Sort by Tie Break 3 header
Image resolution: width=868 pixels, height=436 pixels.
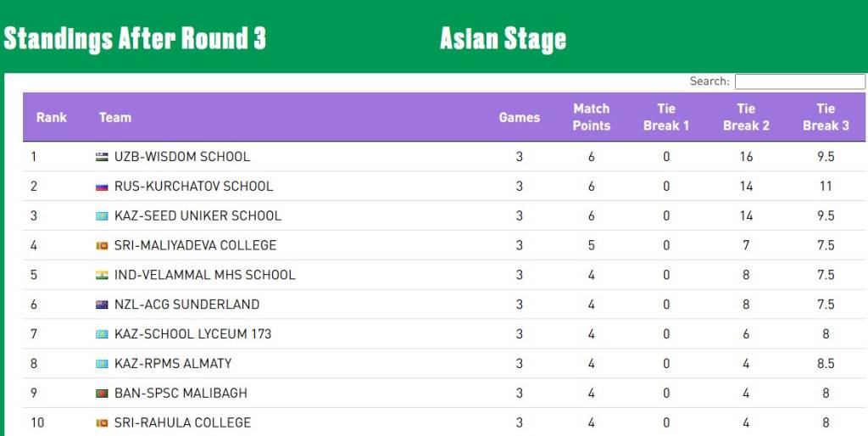pyautogui.click(x=826, y=117)
